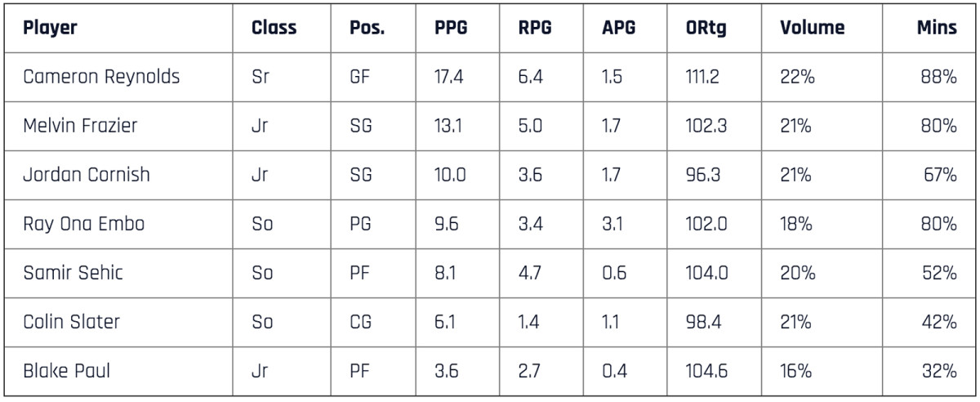Select the Class column header
The width and height of the screenshot is (980, 402).
click(x=274, y=29)
